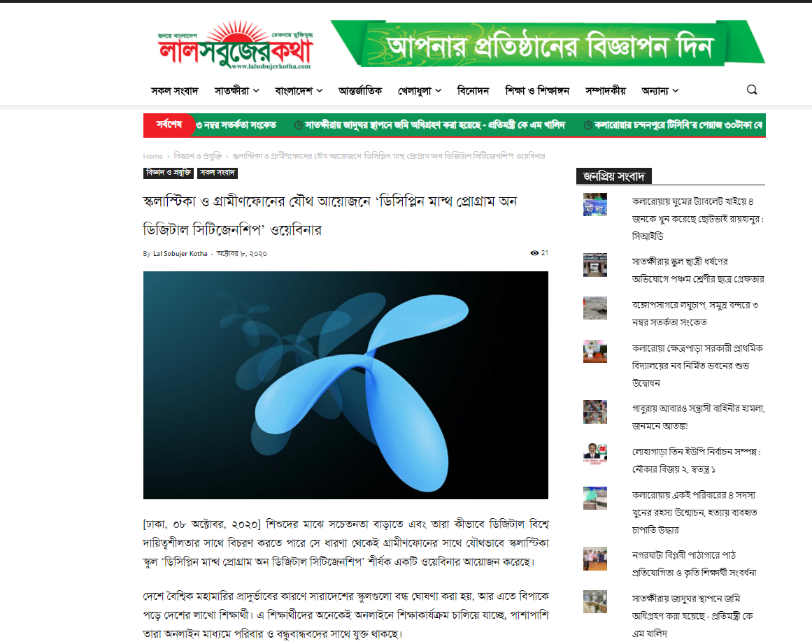The image size is (812, 644).
Task: Click the Lal Sobujer Kotha author link
Action: 180,254
